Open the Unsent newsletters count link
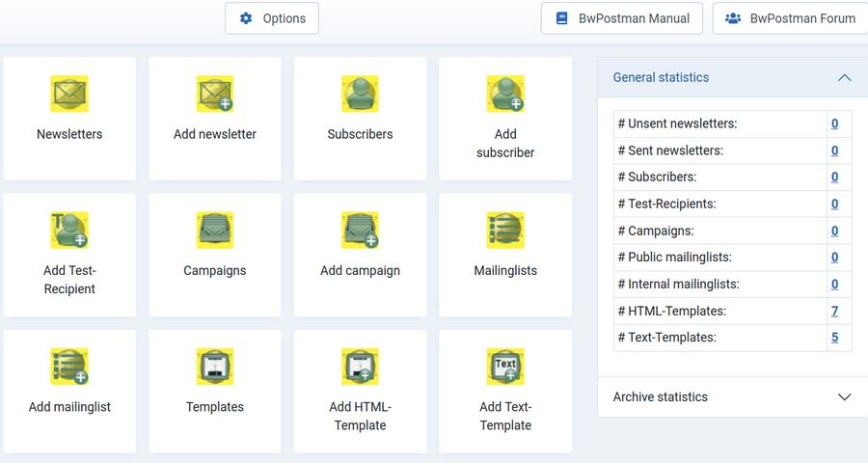The height and width of the screenshot is (463, 868). 834,123
